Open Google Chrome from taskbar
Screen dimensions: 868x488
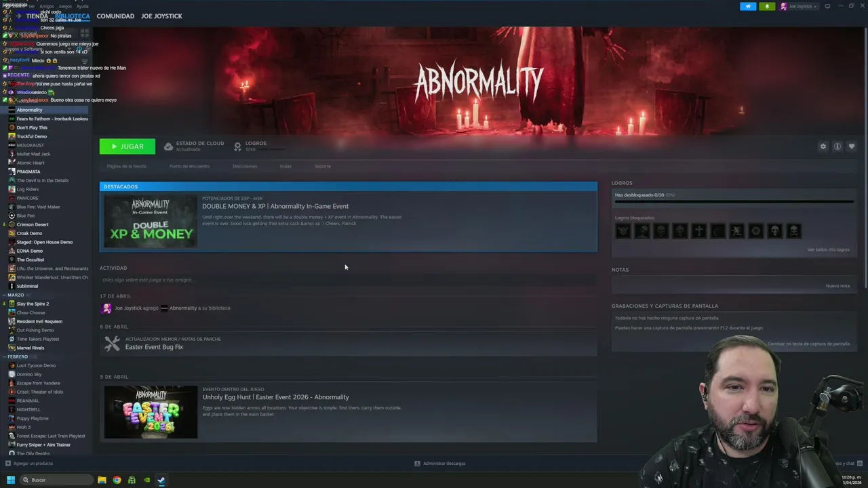click(x=117, y=480)
